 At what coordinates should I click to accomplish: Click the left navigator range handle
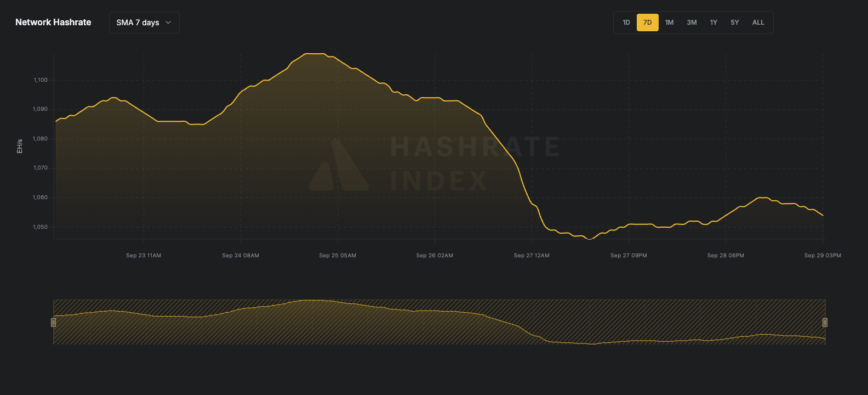(54, 323)
